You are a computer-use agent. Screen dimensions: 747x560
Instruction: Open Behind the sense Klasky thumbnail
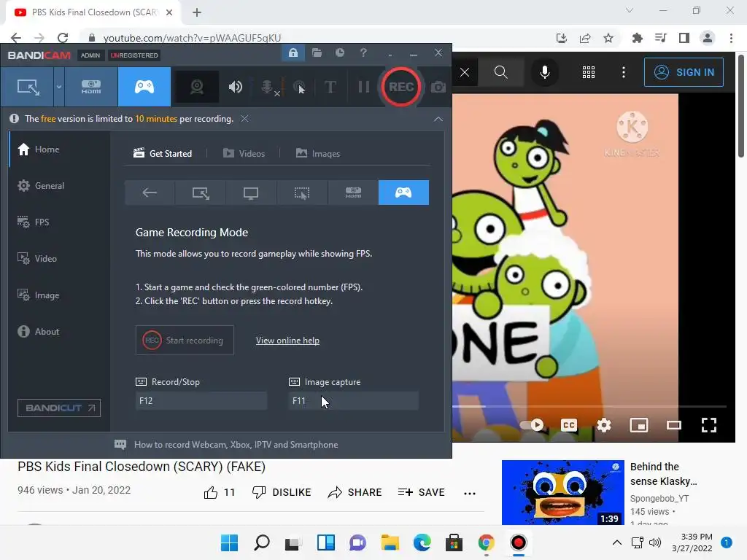click(563, 492)
